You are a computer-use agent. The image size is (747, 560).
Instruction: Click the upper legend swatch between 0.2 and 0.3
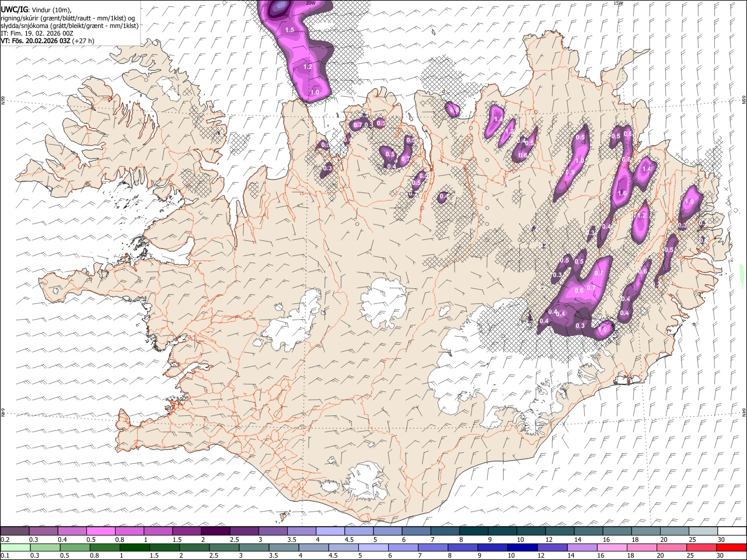15,531
